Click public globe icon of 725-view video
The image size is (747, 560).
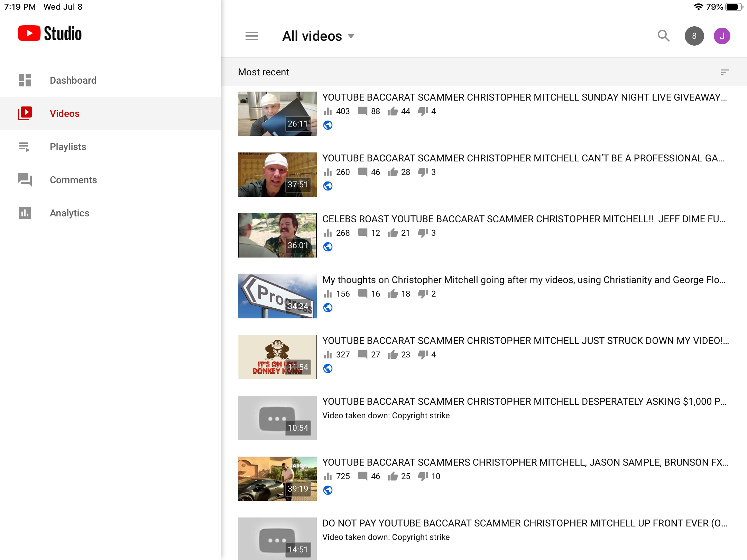[328, 490]
